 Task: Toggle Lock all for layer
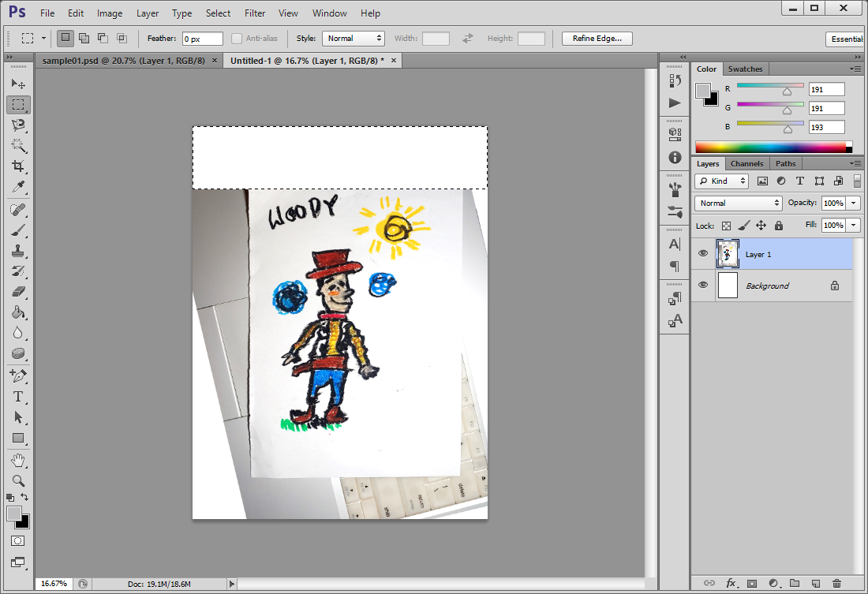pyautogui.click(x=779, y=226)
